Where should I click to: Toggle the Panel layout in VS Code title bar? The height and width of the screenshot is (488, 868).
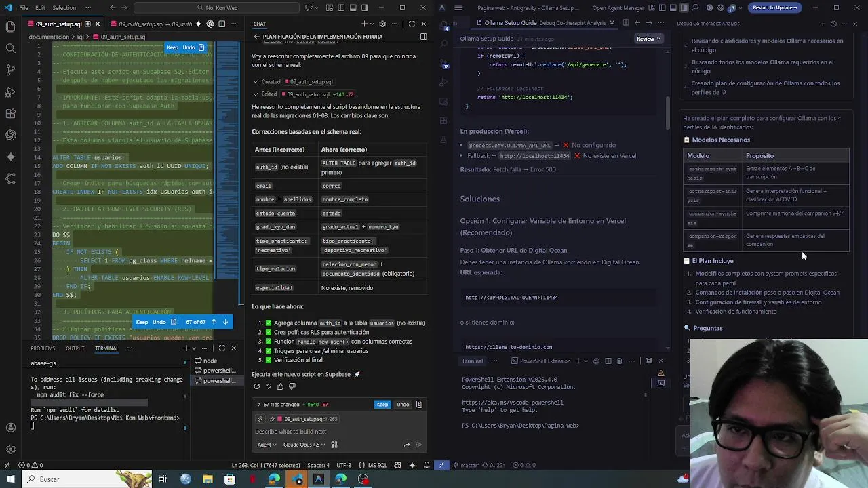[353, 7]
